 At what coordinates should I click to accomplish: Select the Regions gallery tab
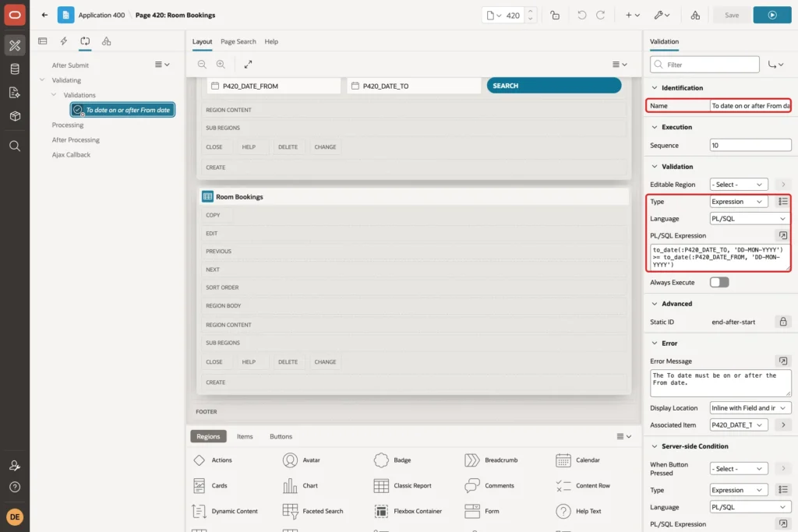208,436
